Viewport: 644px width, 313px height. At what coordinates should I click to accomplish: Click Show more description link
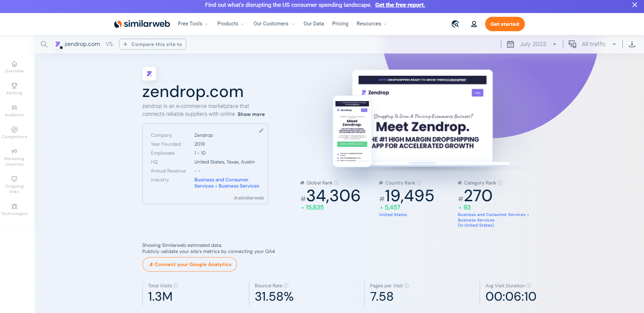[x=251, y=115]
